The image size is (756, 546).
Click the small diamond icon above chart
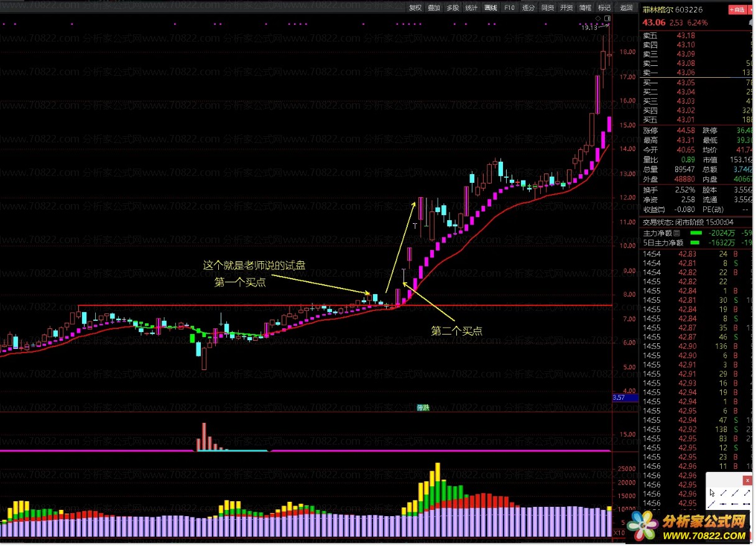(598, 19)
